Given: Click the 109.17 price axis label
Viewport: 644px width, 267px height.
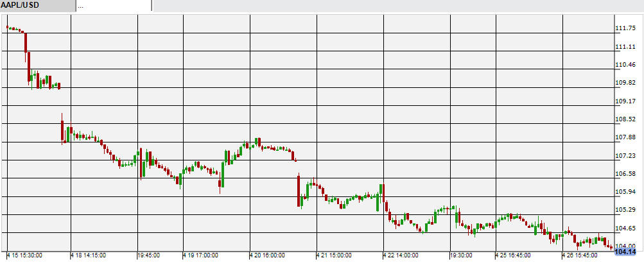Looking at the screenshot, I should tap(625, 101).
